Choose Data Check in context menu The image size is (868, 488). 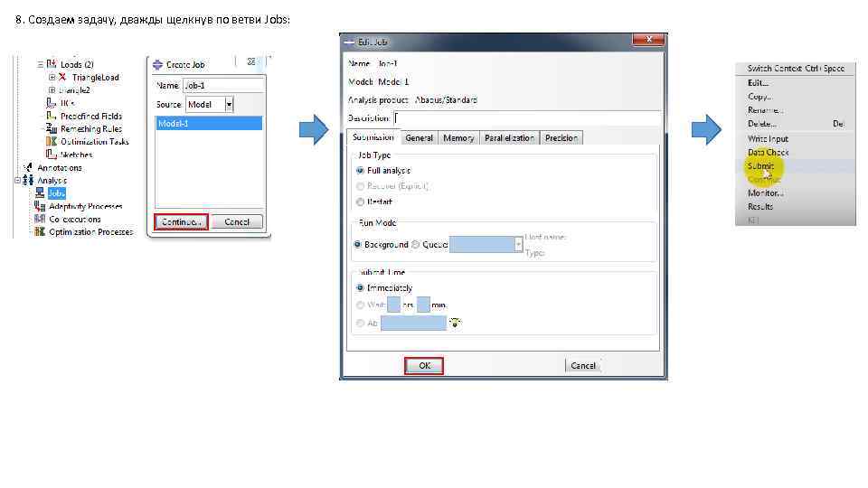796,152
